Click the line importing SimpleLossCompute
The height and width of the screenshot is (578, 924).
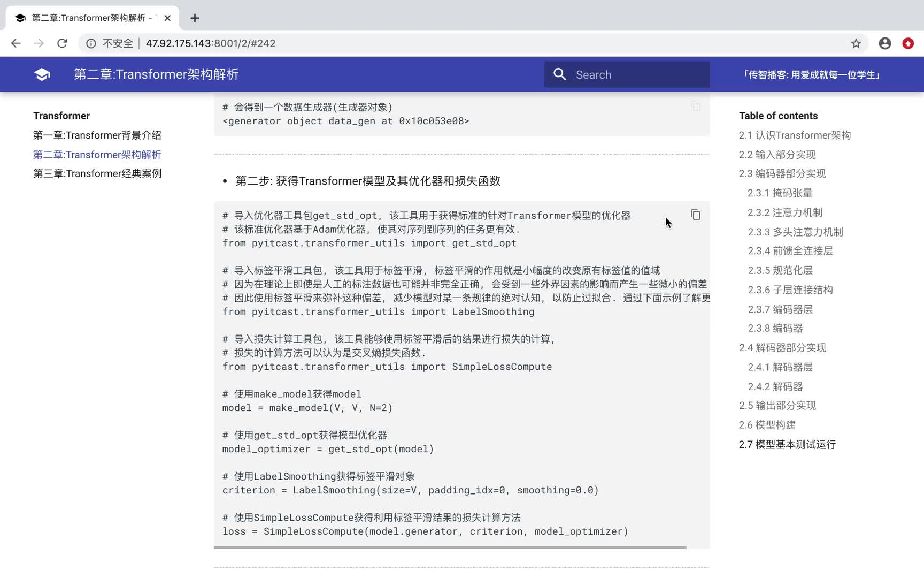(x=387, y=367)
